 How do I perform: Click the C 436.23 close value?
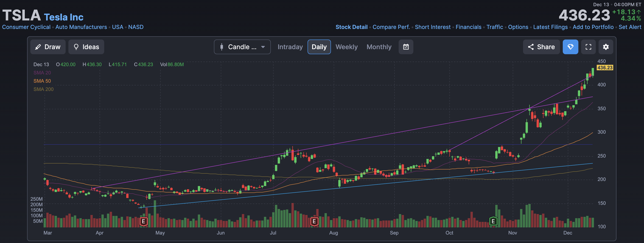pos(143,65)
